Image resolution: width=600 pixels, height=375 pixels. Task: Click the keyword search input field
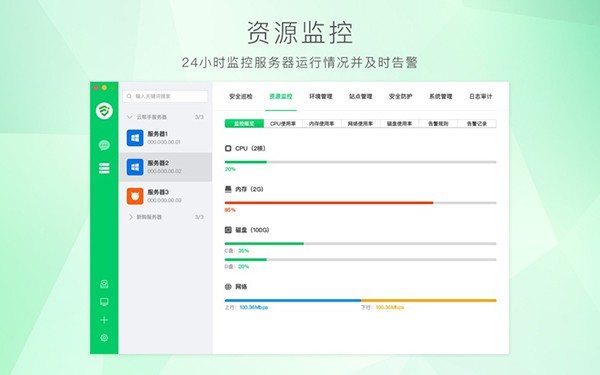tap(165, 96)
